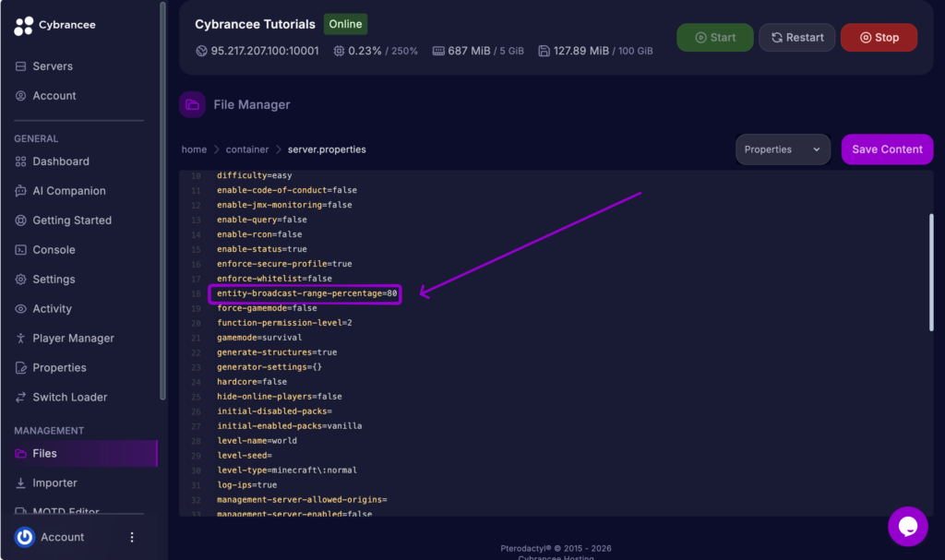Click the Properties edit icon in the sidebar
The height and width of the screenshot is (560, 945).
(20, 368)
